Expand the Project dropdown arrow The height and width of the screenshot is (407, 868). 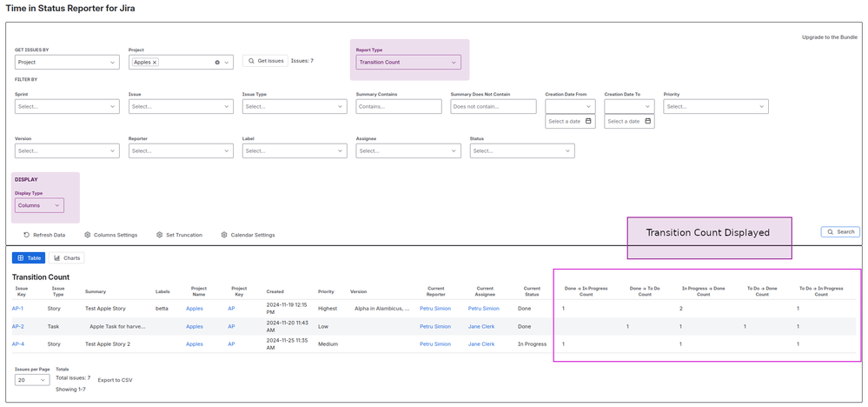coord(227,63)
